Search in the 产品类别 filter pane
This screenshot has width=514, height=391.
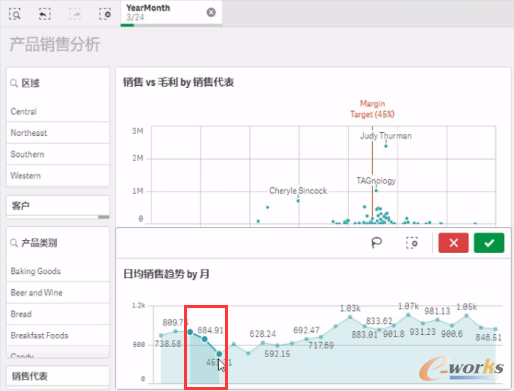coord(14,243)
